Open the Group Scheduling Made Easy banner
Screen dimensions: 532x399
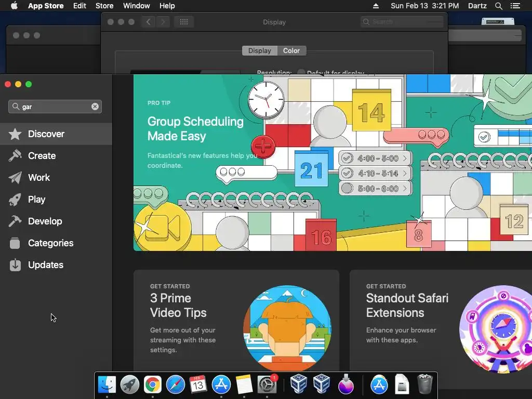pyautogui.click(x=332, y=163)
